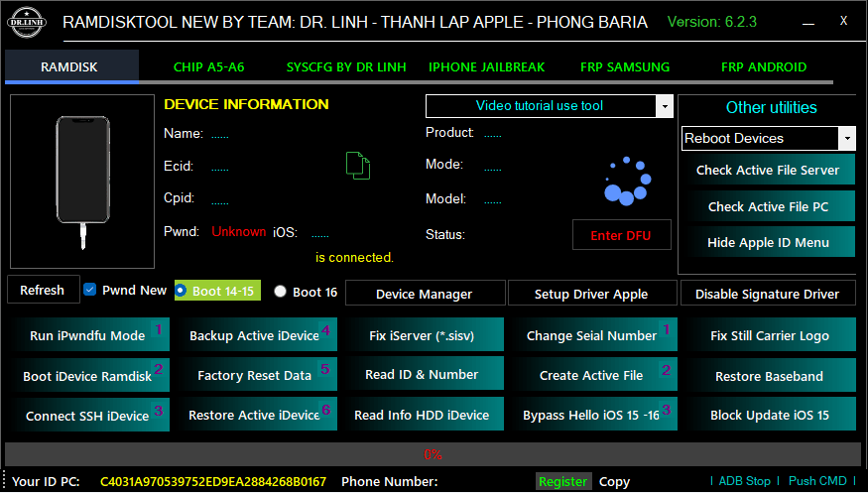Open the FRP SAMSUNG tab

[625, 67]
